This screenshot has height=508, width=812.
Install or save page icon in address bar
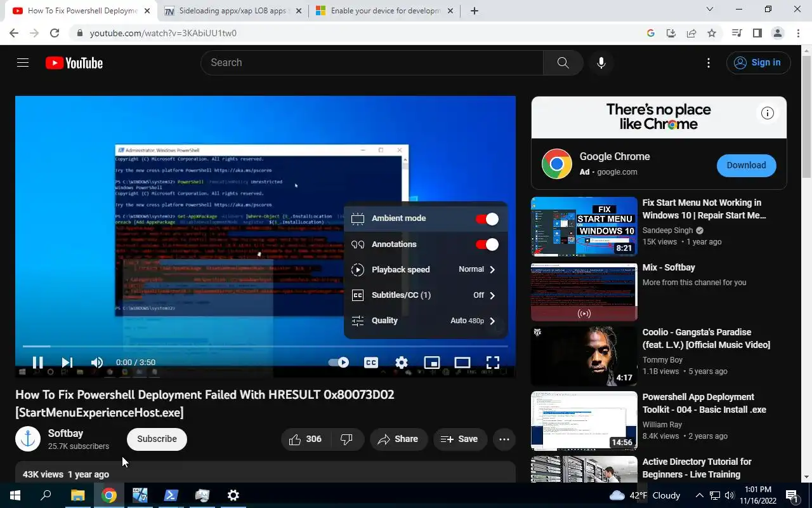coord(671,33)
